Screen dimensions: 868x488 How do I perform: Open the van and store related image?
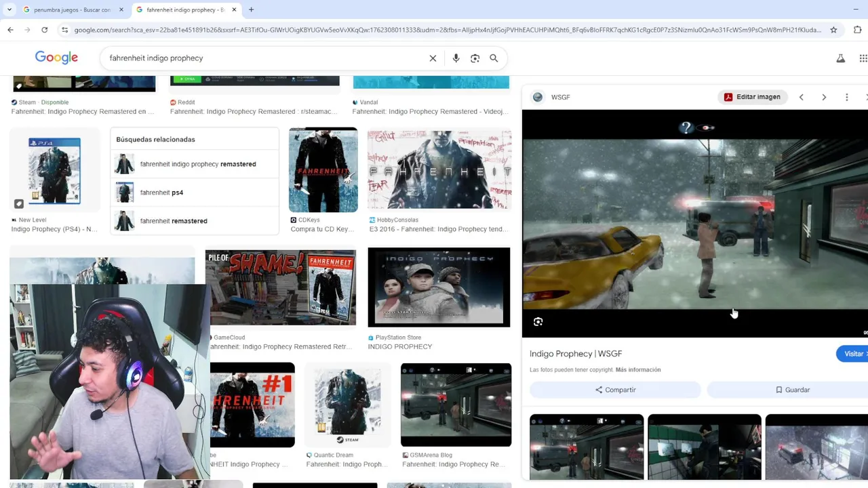587,447
